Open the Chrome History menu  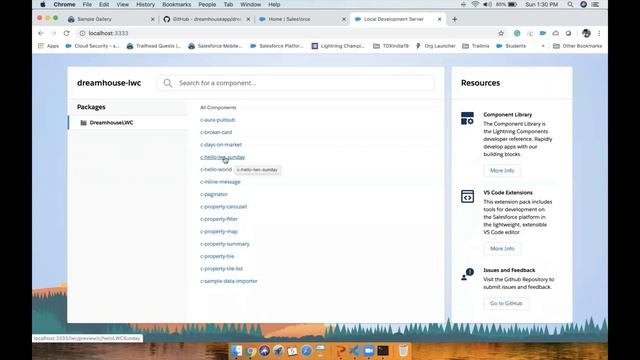point(145,4)
